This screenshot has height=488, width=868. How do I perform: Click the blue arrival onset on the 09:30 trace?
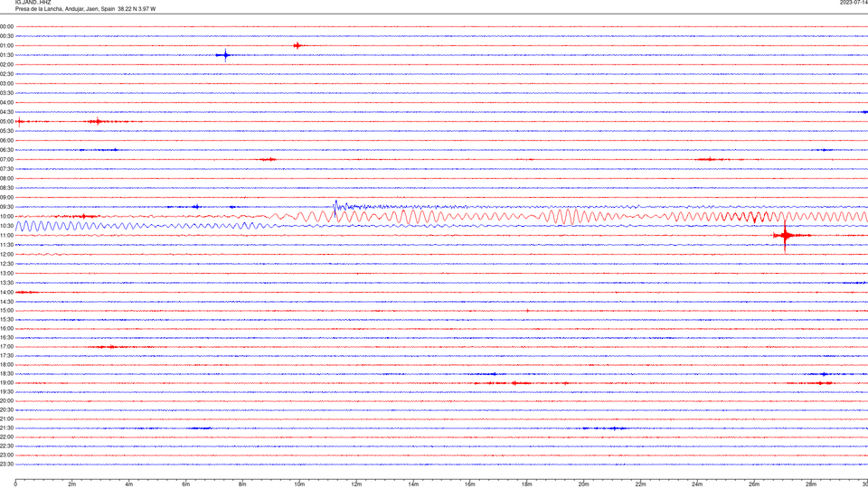tap(335, 207)
